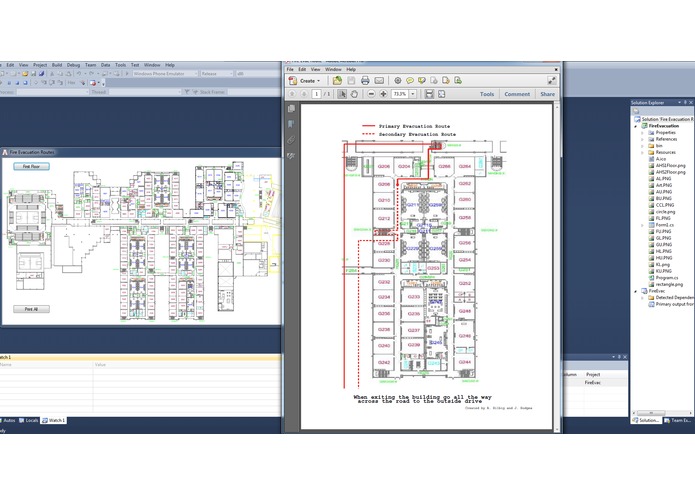Image resolution: width=695 pixels, height=494 pixels.
Task: Add sticky note comment icon in Acrobat
Action: tap(410, 81)
